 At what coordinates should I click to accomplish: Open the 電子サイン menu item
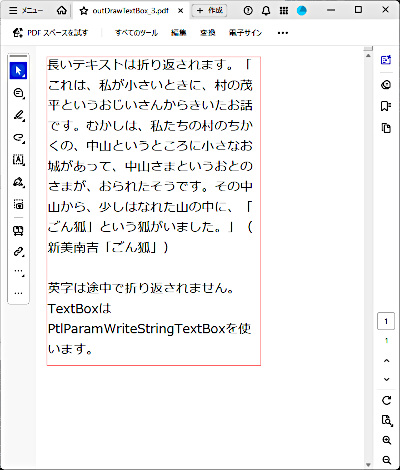(245, 33)
